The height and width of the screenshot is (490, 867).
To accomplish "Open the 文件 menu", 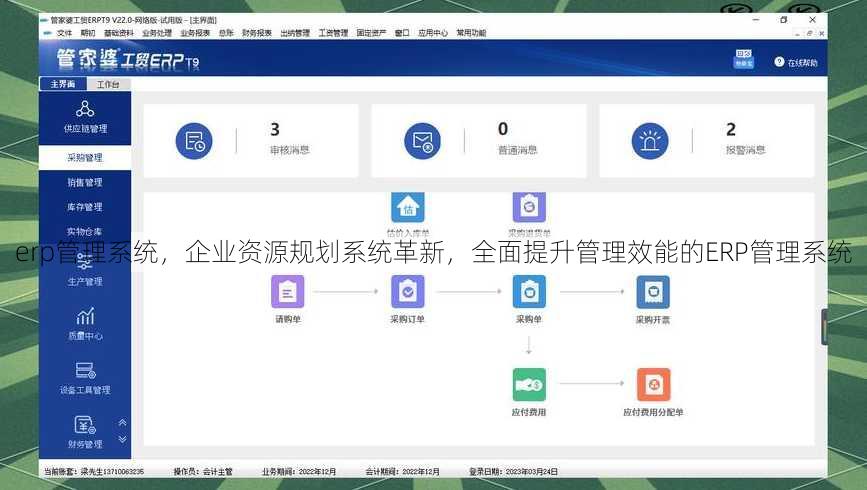I will tap(64, 33).
